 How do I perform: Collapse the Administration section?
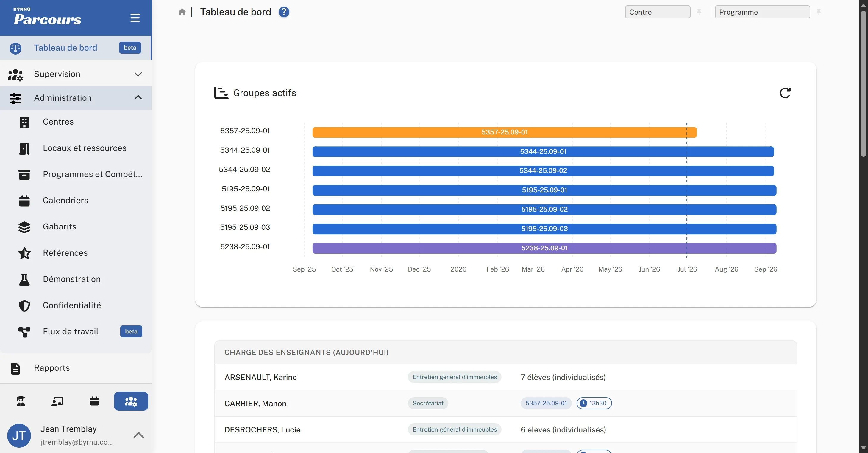(x=76, y=98)
